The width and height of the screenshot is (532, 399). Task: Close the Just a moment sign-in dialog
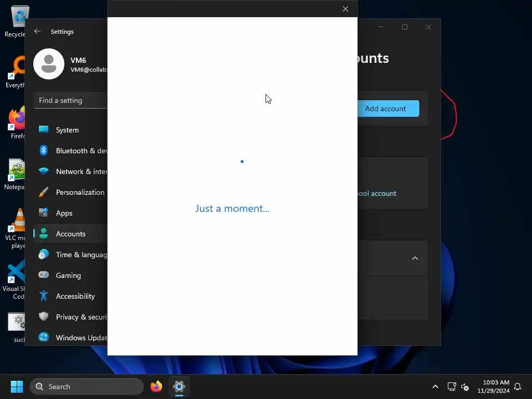click(345, 9)
